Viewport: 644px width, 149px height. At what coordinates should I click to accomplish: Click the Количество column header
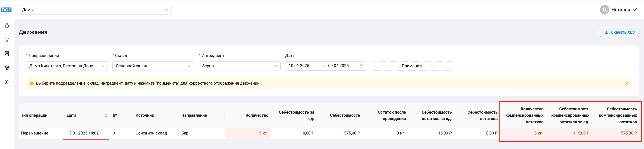pos(257,115)
